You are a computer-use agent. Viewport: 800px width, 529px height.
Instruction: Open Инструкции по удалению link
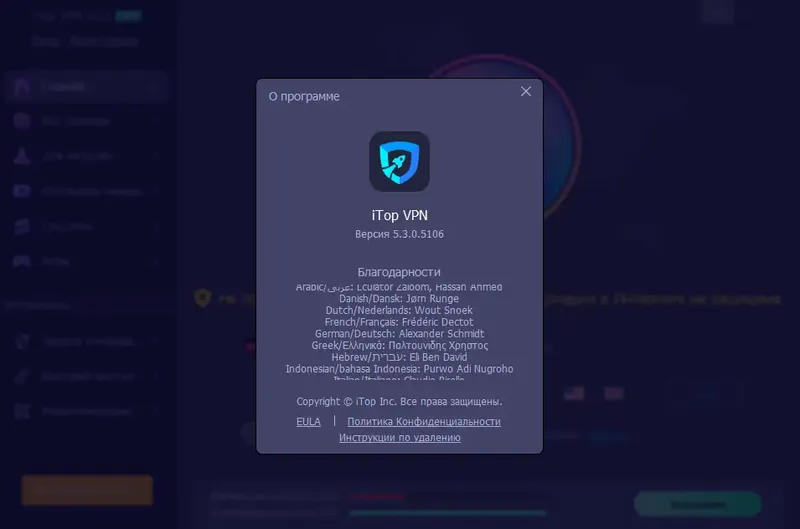click(x=399, y=437)
